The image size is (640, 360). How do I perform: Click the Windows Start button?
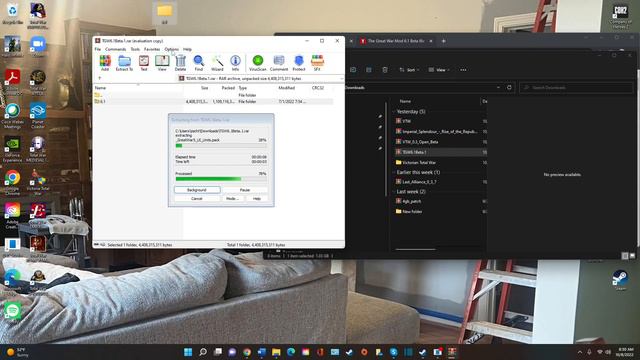[188, 352]
